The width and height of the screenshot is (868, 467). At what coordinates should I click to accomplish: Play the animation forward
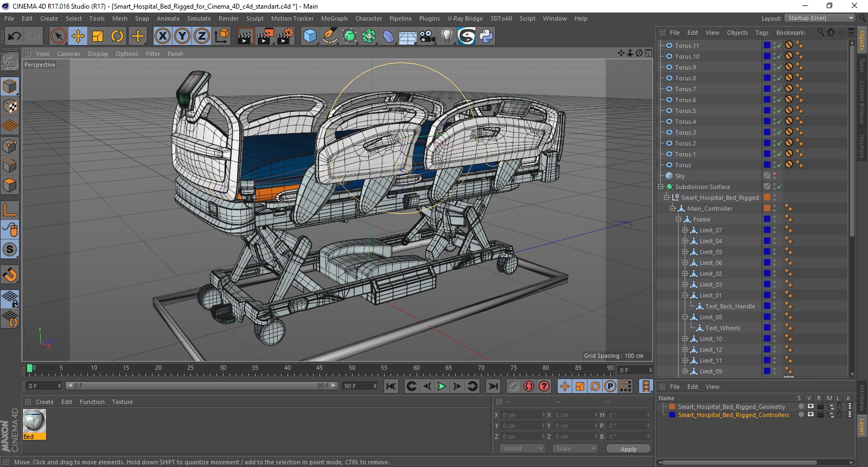pyautogui.click(x=442, y=386)
